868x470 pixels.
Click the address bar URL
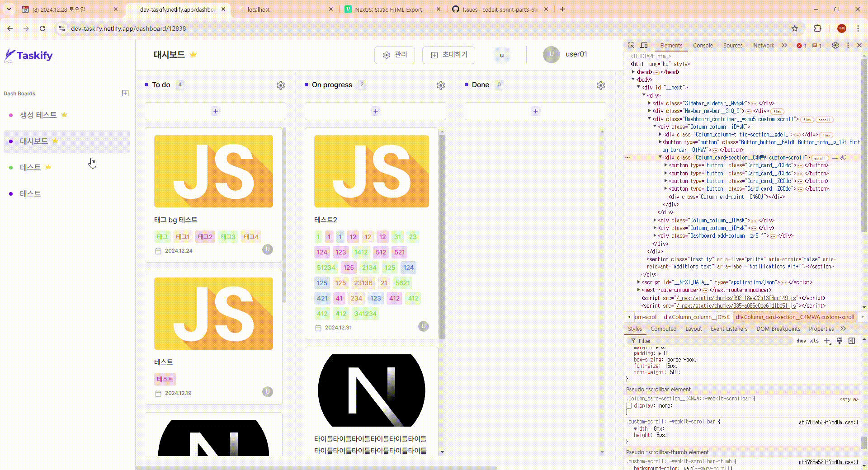tap(128, 28)
